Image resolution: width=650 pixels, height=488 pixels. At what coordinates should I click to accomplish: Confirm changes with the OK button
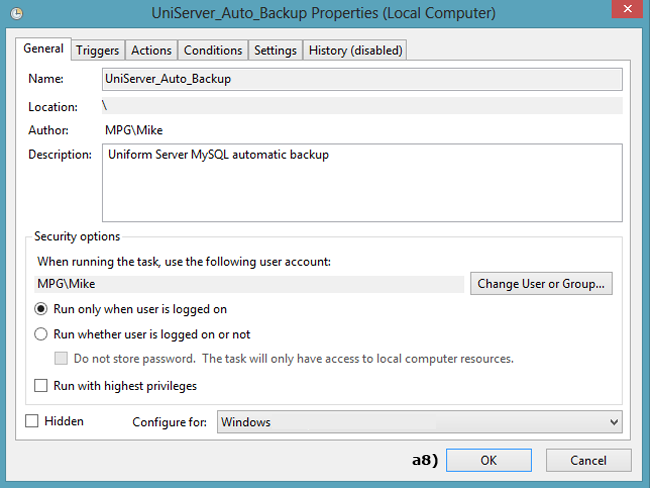(488, 461)
